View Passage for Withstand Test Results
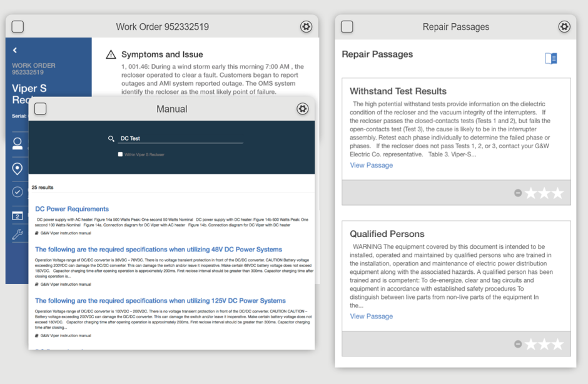This screenshot has width=588, height=384. point(372,165)
